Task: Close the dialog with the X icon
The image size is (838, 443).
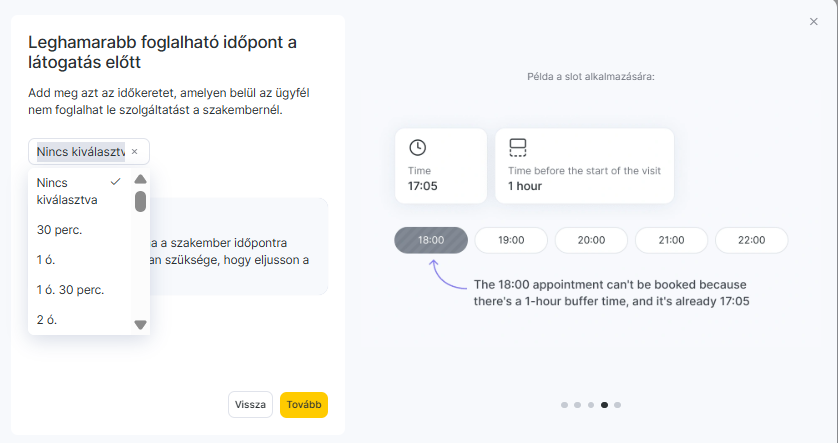Action: (813, 21)
